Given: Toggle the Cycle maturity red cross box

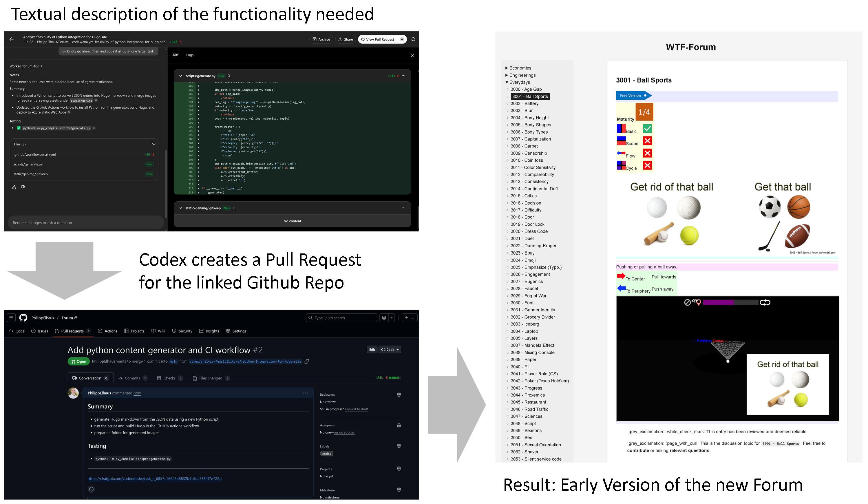Looking at the screenshot, I should click(648, 166).
